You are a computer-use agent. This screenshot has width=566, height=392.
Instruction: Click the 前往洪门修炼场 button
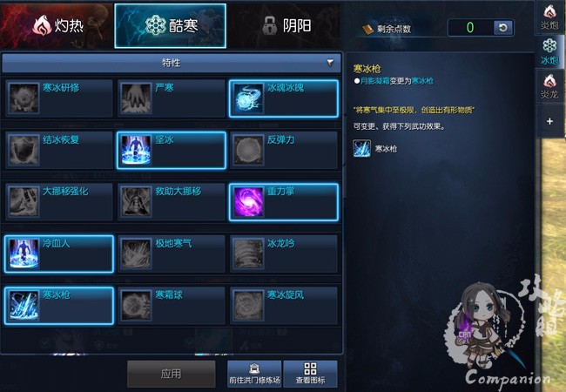pos(254,374)
